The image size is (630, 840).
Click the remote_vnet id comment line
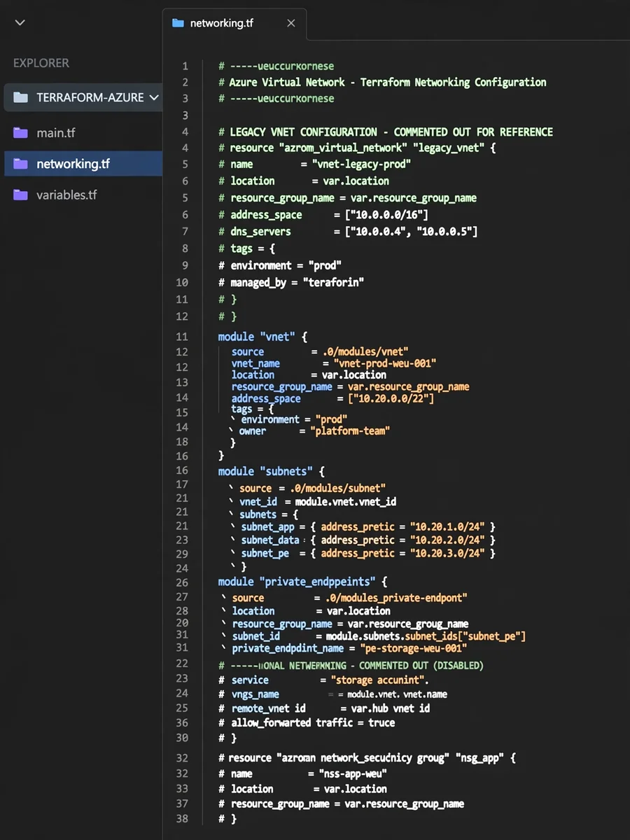(x=324, y=708)
